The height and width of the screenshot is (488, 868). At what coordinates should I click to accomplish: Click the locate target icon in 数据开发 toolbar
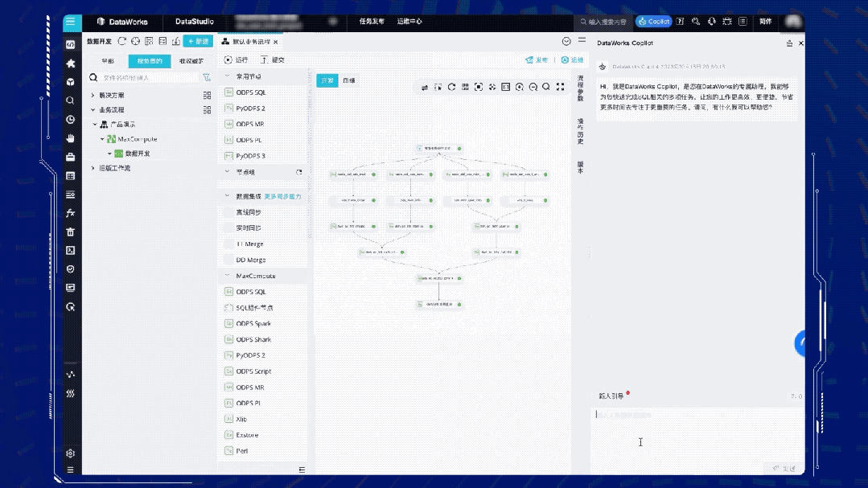tap(135, 41)
